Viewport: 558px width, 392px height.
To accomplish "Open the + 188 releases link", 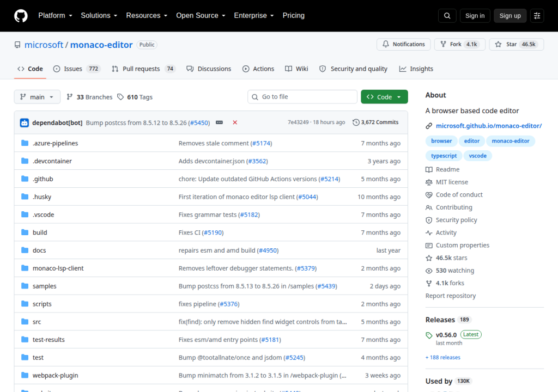I will (x=442, y=358).
